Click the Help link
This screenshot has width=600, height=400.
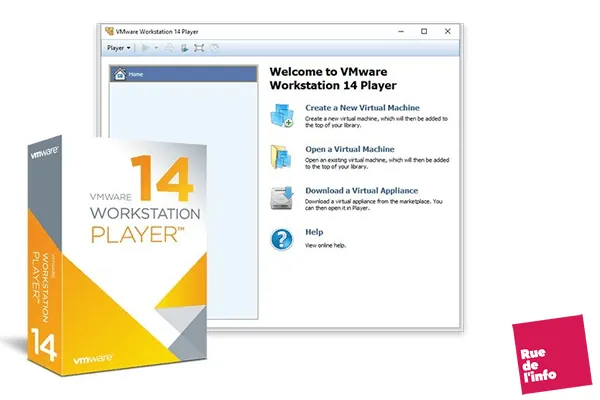click(x=314, y=232)
